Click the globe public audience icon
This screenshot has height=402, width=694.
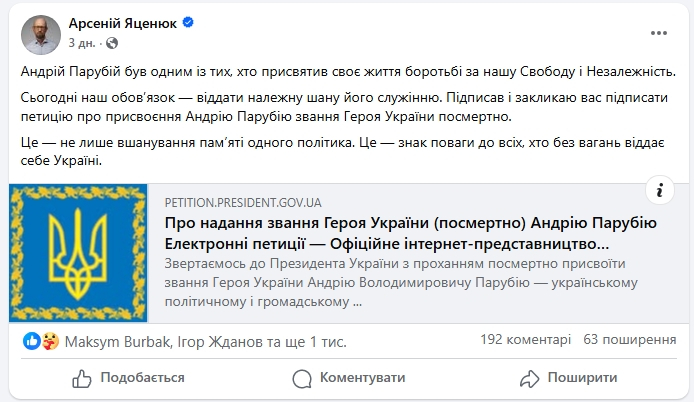click(x=108, y=45)
